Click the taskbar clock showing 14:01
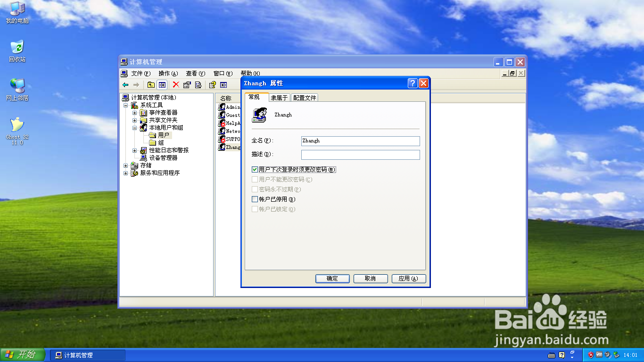This screenshot has width=644, height=362. 630,355
